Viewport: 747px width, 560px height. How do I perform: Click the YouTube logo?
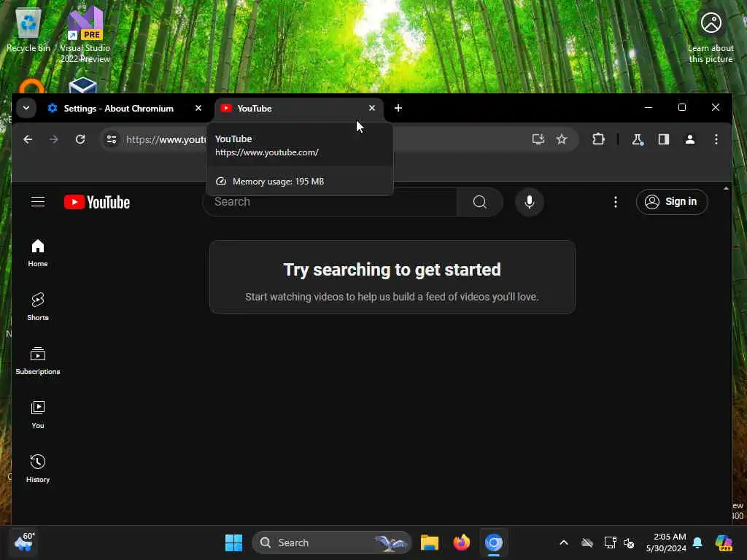tap(97, 203)
